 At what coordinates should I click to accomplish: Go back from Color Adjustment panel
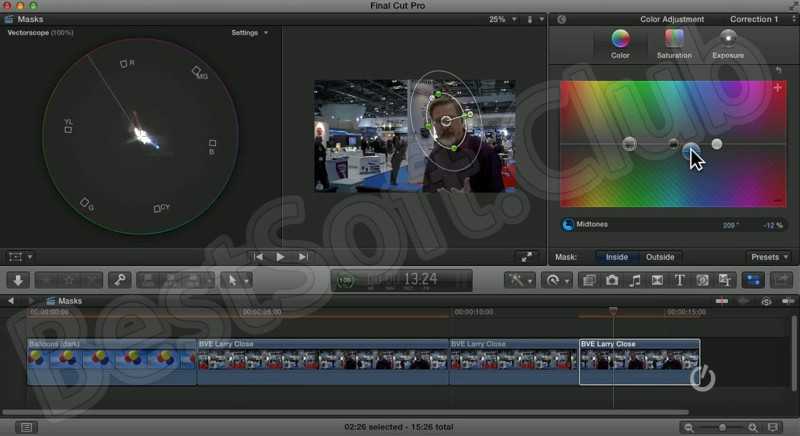562,19
